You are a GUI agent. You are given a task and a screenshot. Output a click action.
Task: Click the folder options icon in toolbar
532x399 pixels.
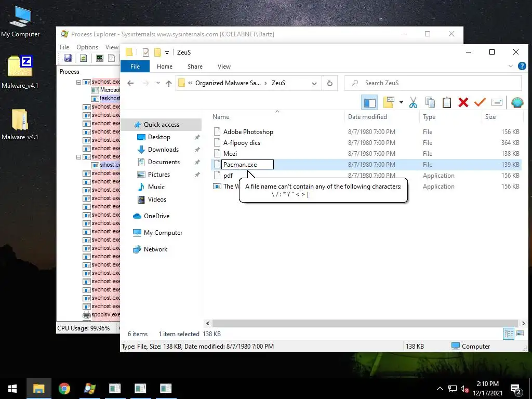[389, 102]
